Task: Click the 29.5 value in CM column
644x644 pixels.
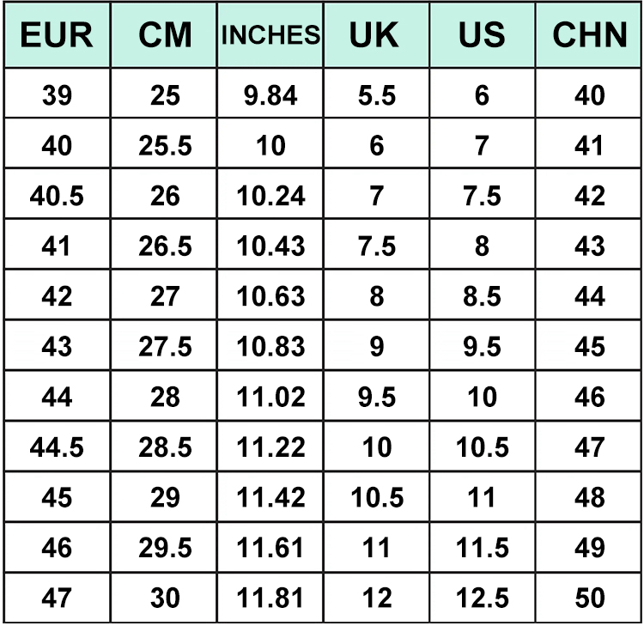Action: pyautogui.click(x=165, y=548)
